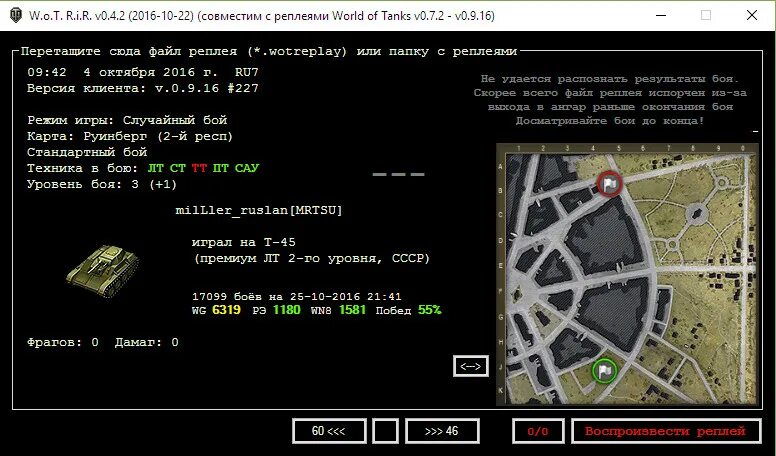This screenshot has width=776, height=456.
Task: Click the Воспроизвести реплей button
Action: 666,431
